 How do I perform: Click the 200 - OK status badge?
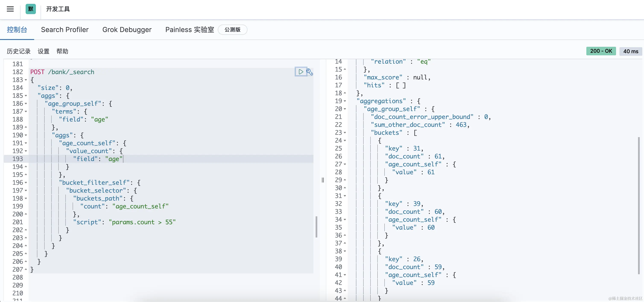[x=601, y=51]
